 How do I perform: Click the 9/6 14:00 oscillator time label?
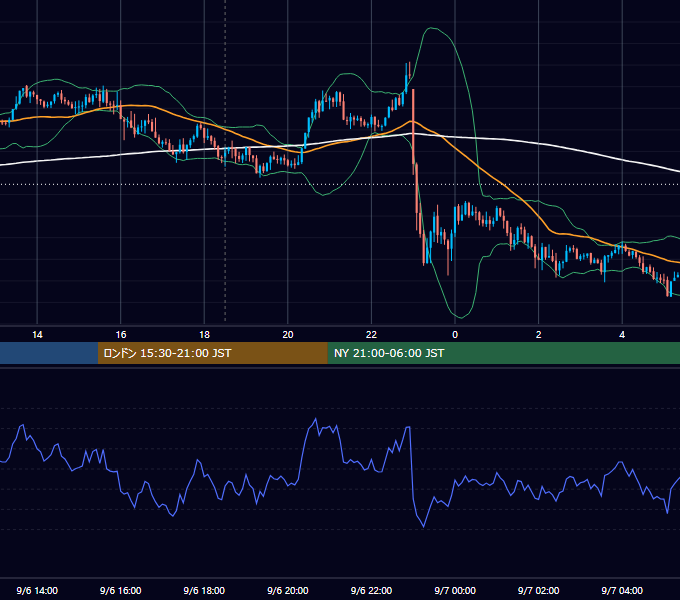coord(37,590)
